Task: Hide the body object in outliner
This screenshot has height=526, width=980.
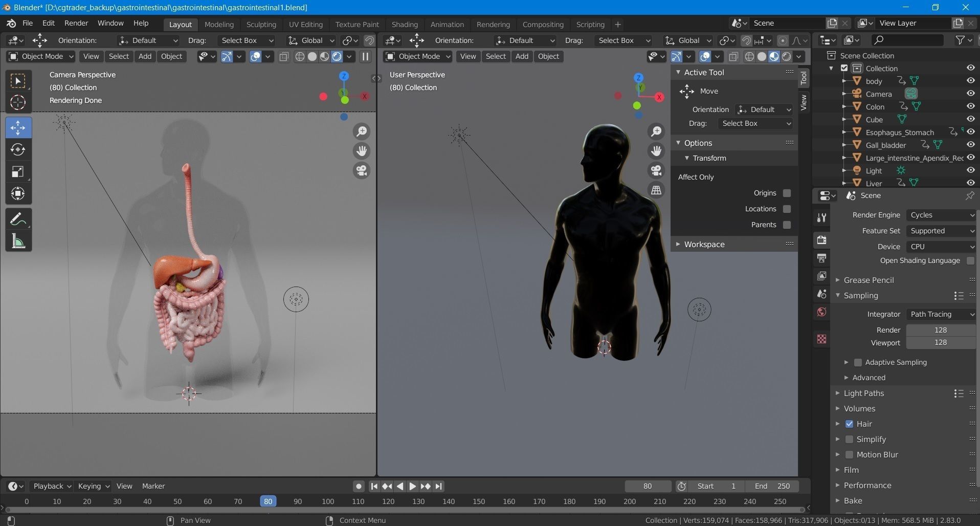Action: (x=970, y=81)
